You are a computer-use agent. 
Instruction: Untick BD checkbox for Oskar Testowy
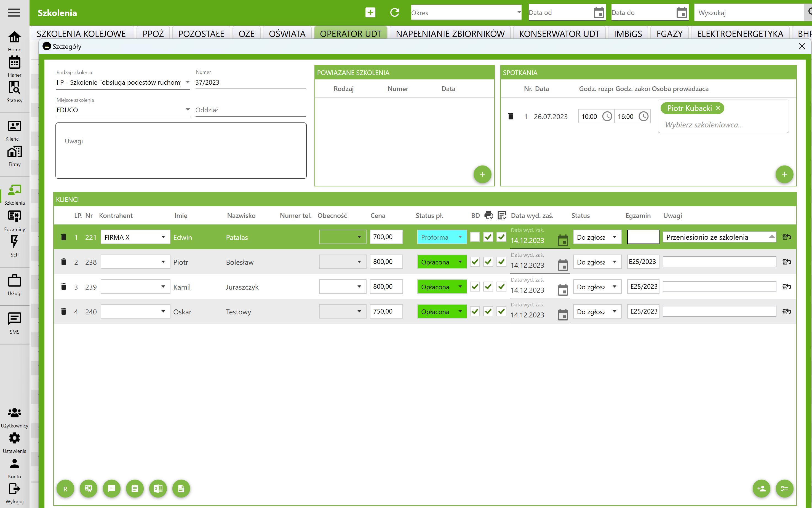point(475,311)
